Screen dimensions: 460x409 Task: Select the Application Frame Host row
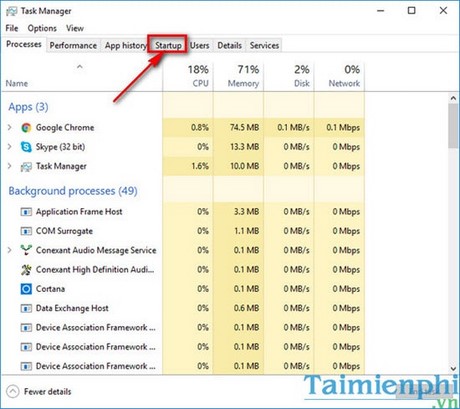(183, 212)
